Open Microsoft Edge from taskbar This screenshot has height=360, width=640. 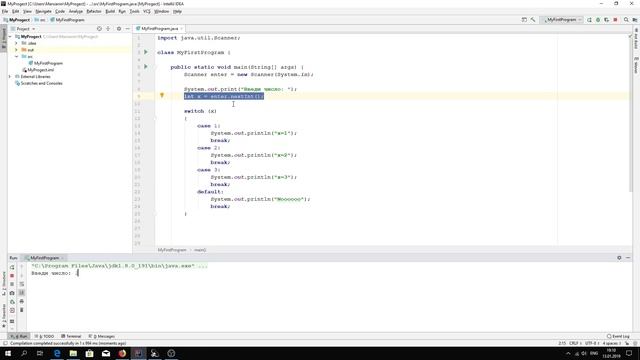[57, 353]
